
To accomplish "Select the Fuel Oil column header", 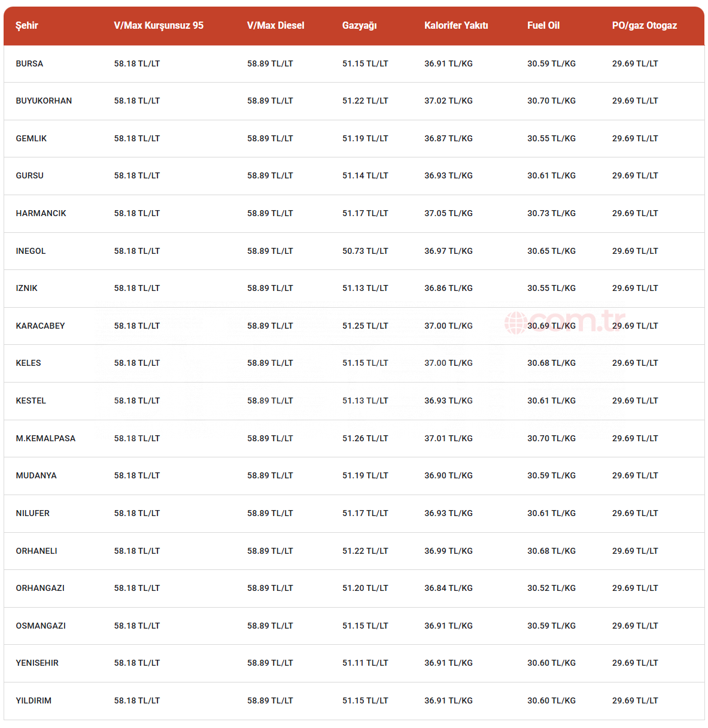I will 543,25.
